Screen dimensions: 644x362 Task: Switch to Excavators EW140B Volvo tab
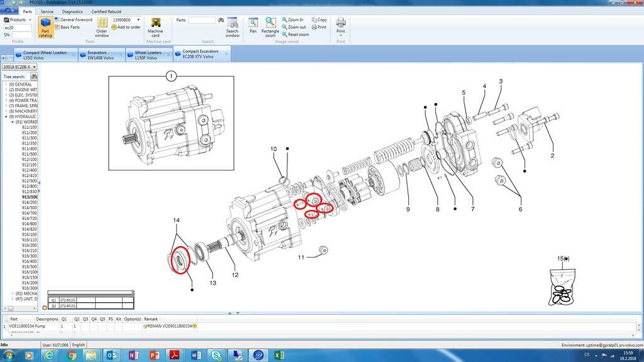click(x=101, y=55)
